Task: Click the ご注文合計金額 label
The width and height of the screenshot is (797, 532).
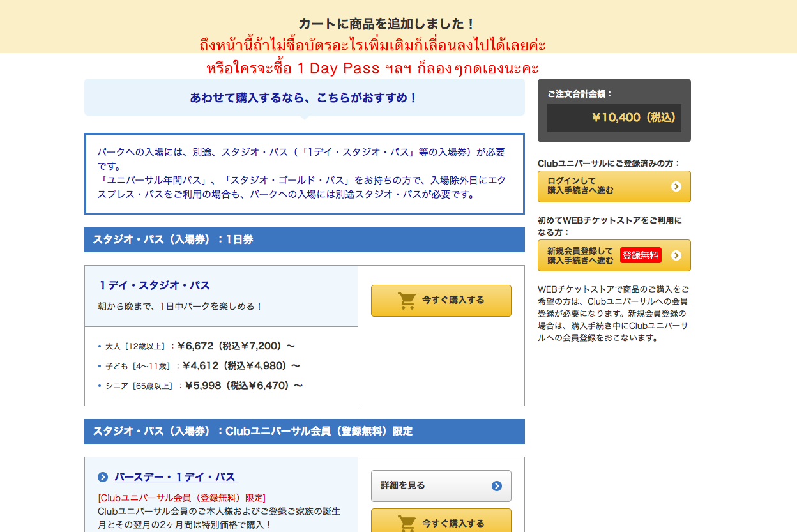Action: pos(580,93)
